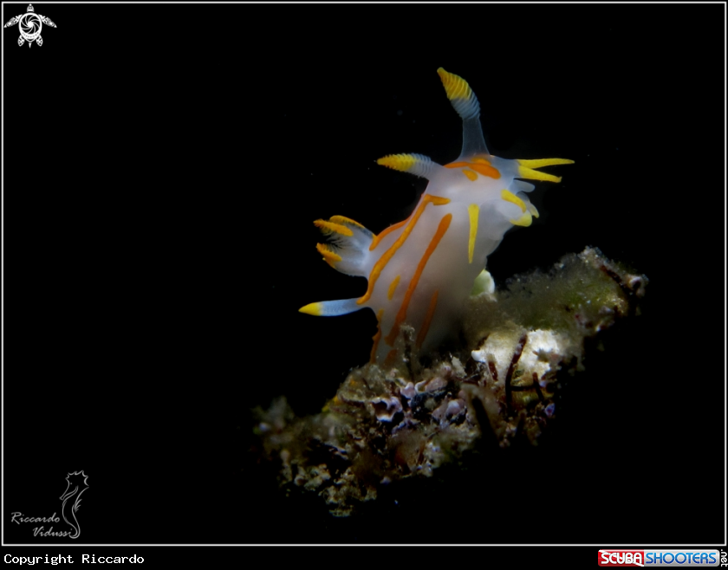This screenshot has height=570, width=728.
Task: Click the turtle logo in the top-left corner
Action: pyautogui.click(x=29, y=25)
